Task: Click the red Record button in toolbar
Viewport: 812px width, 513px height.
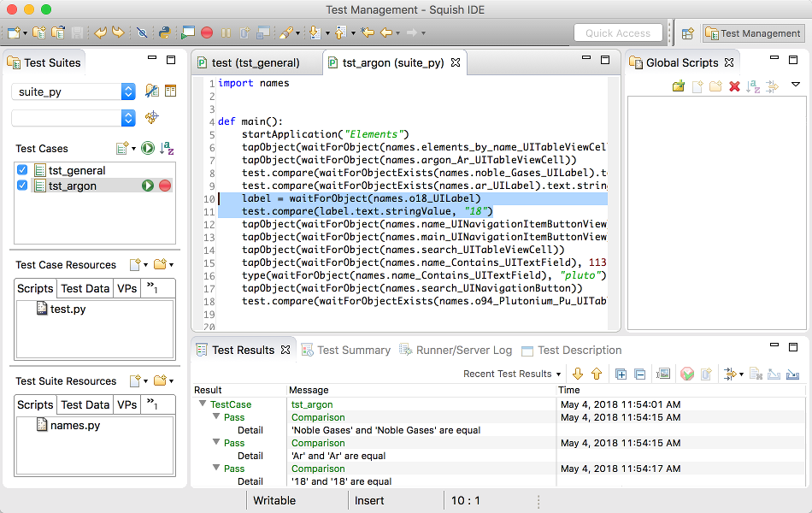Action: [207, 33]
